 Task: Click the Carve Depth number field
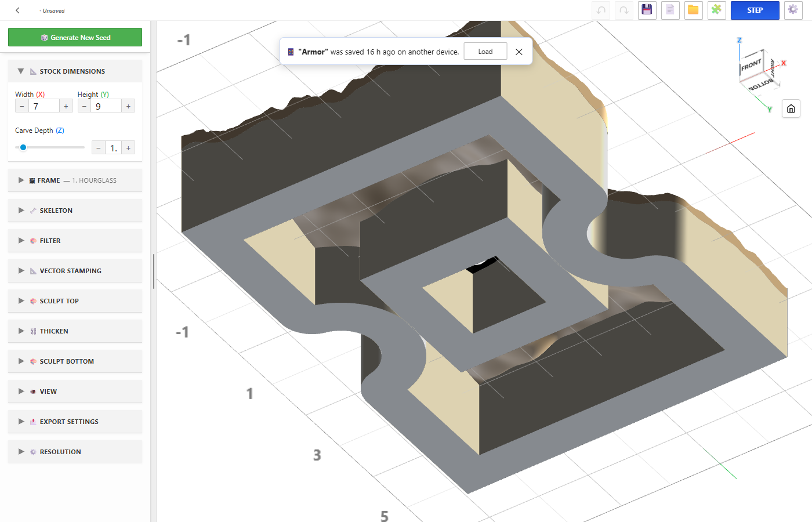pyautogui.click(x=114, y=148)
